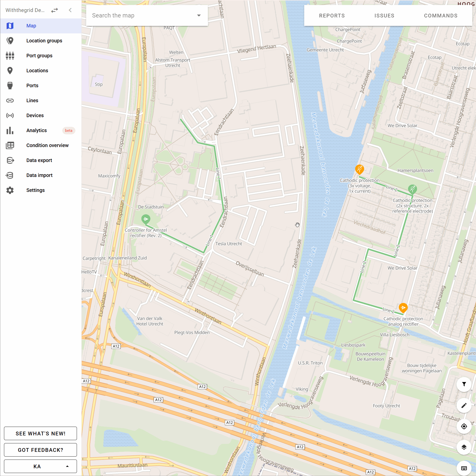Center map on my location
476x476 pixels.
[464, 426]
